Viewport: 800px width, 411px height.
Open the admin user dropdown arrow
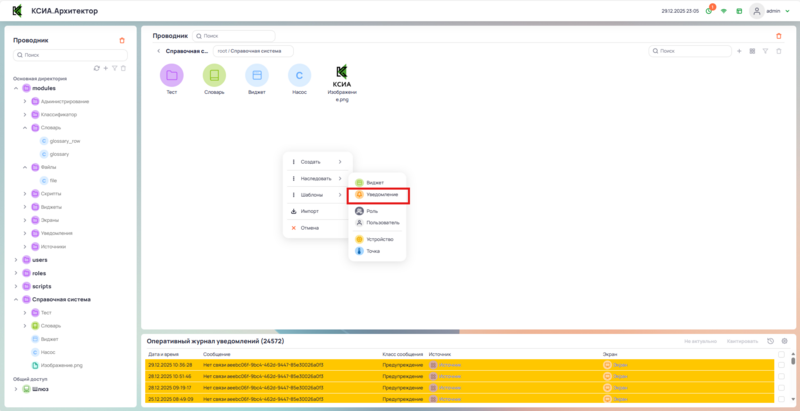click(785, 11)
